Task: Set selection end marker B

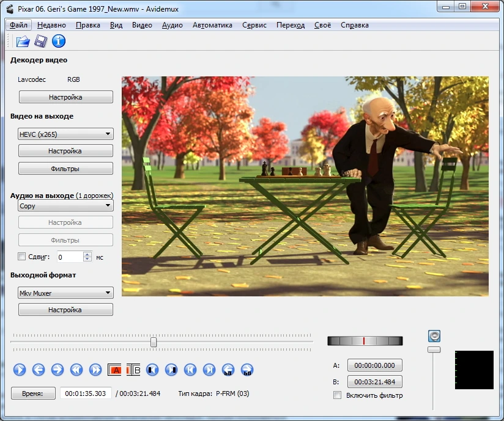Action: [133, 370]
